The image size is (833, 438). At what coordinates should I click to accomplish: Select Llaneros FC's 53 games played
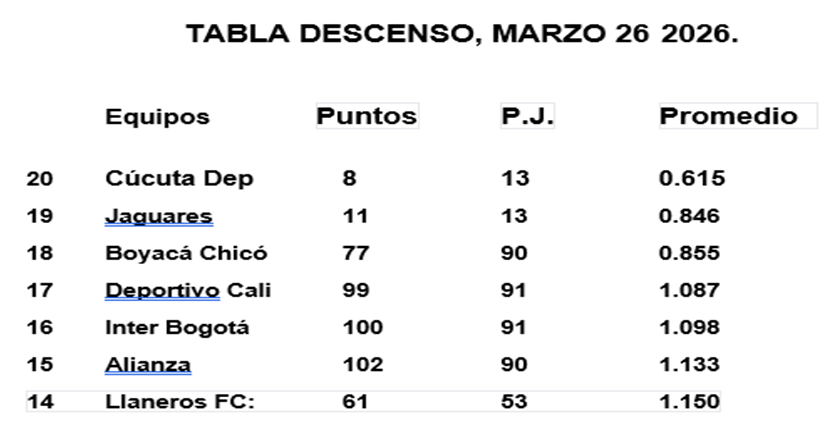[x=515, y=402]
